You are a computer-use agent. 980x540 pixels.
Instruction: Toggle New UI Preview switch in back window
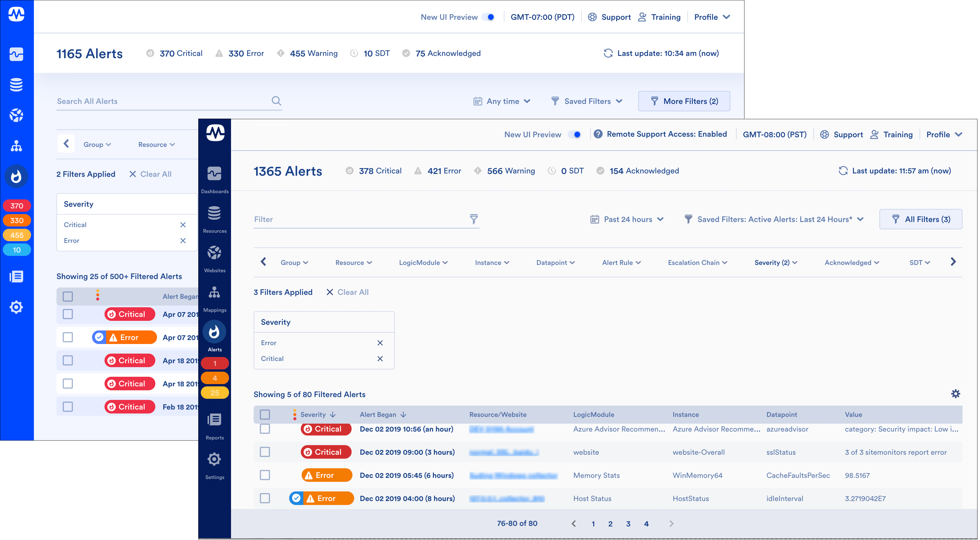coord(488,17)
